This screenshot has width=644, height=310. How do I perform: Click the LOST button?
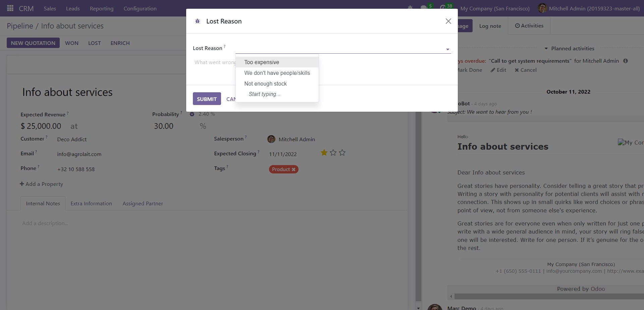[x=94, y=43]
